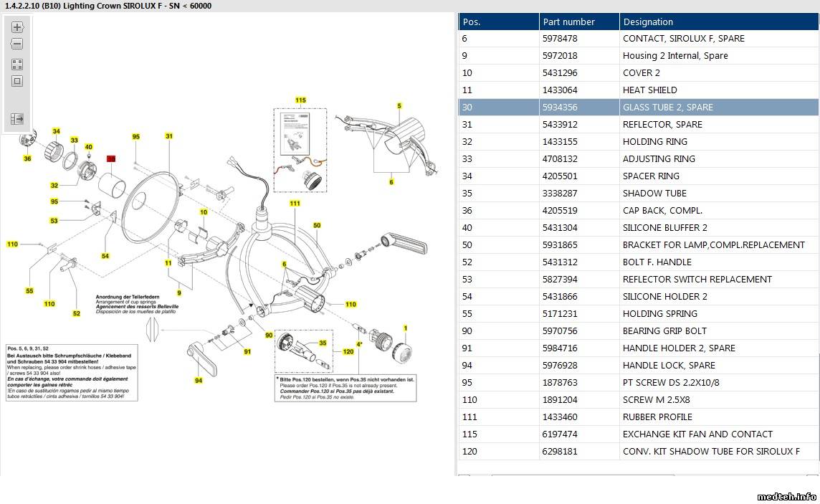Click the four-squares grid view icon
This screenshot has width=820, height=504.
click(17, 65)
